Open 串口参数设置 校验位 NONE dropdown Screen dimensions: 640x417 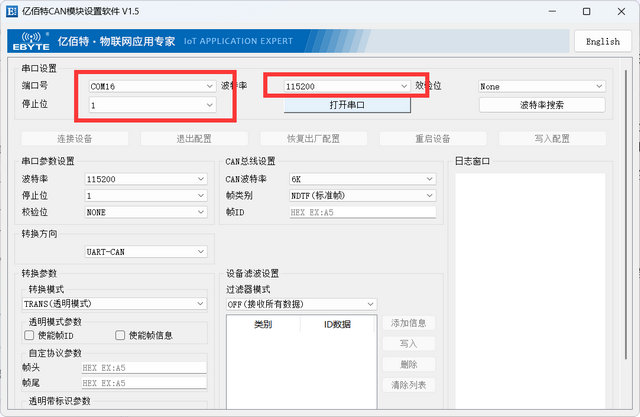click(146, 212)
